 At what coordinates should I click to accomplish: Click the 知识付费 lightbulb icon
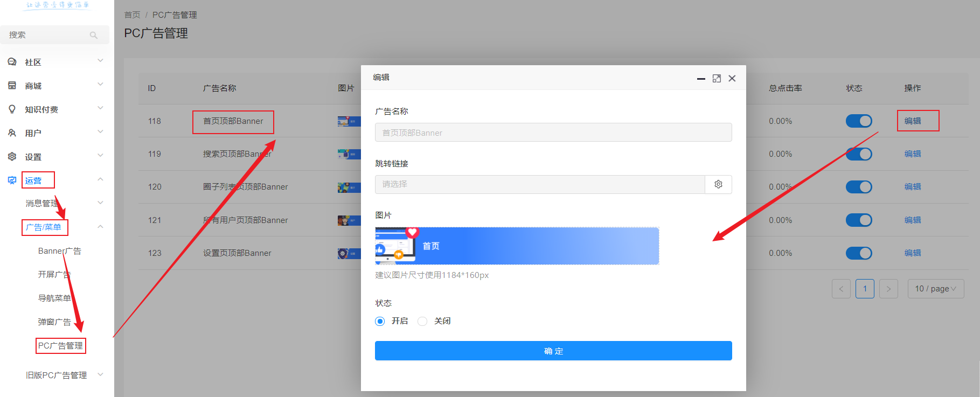tap(12, 109)
